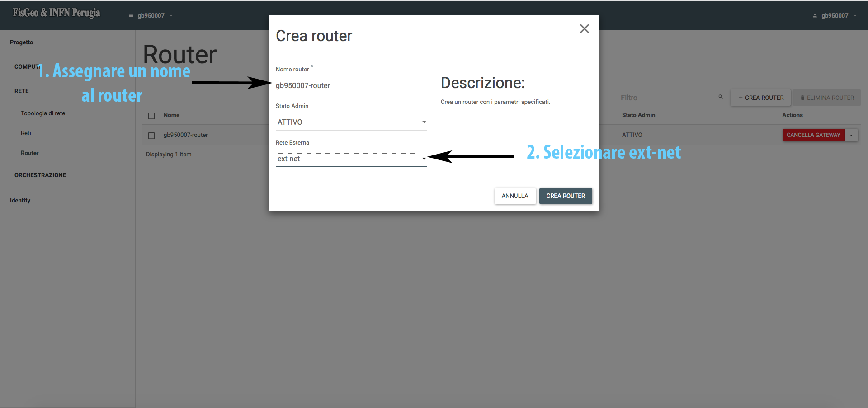Image resolution: width=868 pixels, height=408 pixels.
Task: Click the user avatar icon in header
Action: tap(815, 15)
